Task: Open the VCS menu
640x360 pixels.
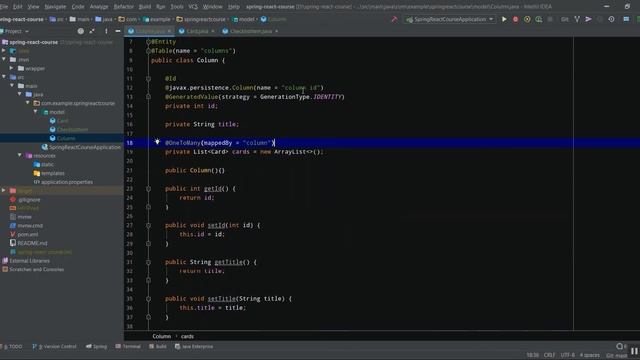Action: pos(193,7)
